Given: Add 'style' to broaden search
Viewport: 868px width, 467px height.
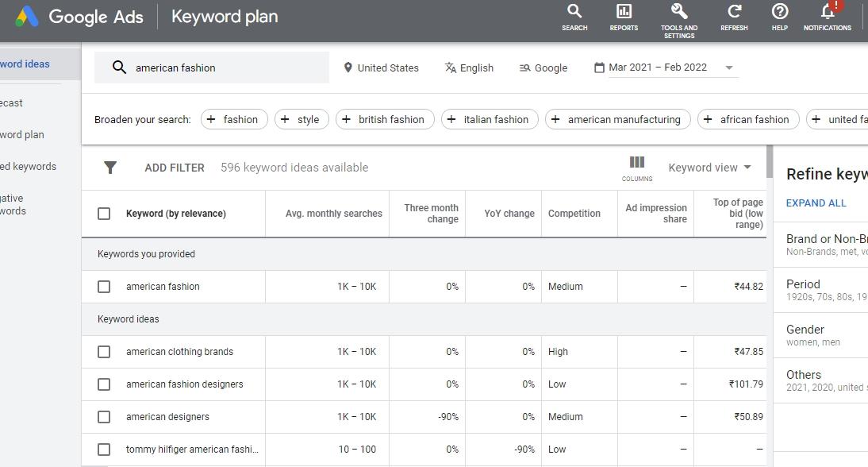Looking at the screenshot, I should click(301, 119).
